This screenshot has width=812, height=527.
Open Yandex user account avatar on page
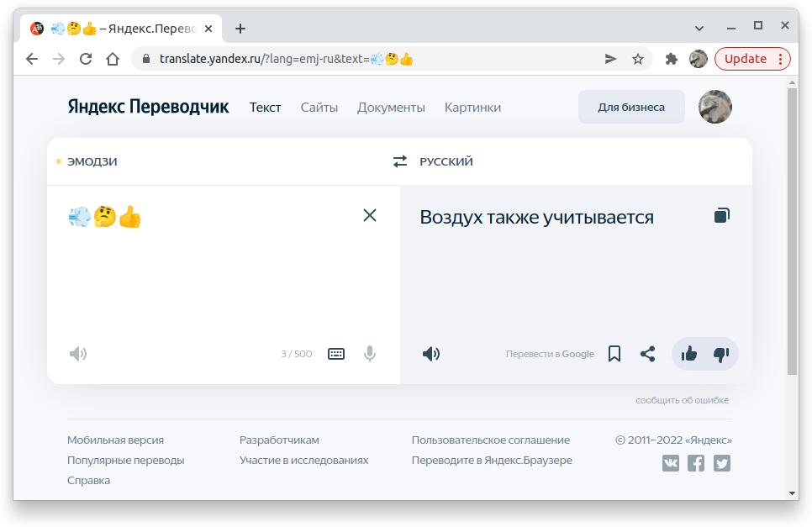click(715, 107)
